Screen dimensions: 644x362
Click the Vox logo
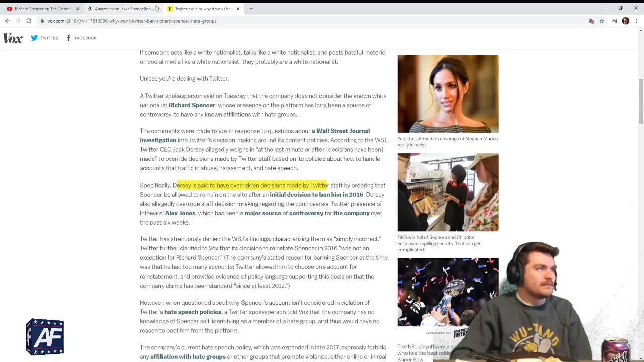[x=13, y=38]
